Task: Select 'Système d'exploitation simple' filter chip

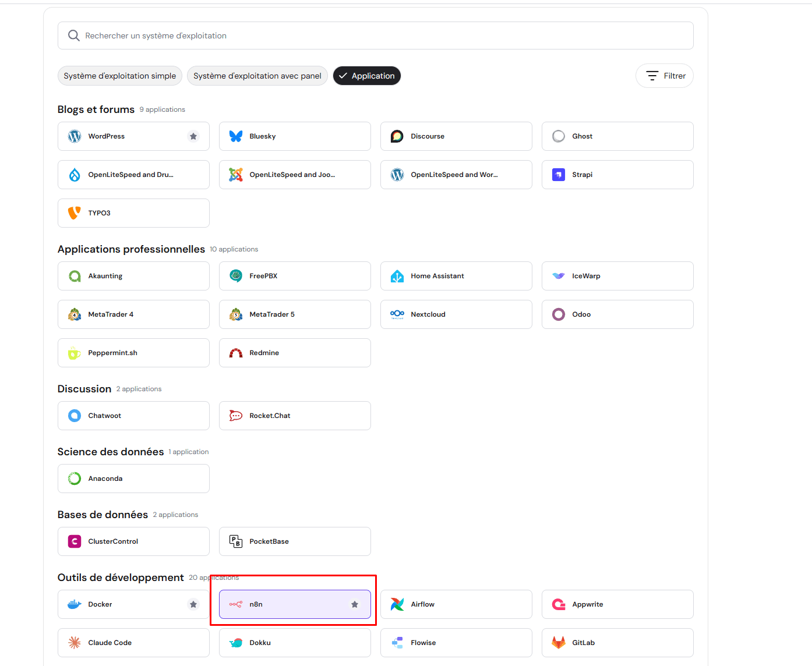Action: click(120, 76)
